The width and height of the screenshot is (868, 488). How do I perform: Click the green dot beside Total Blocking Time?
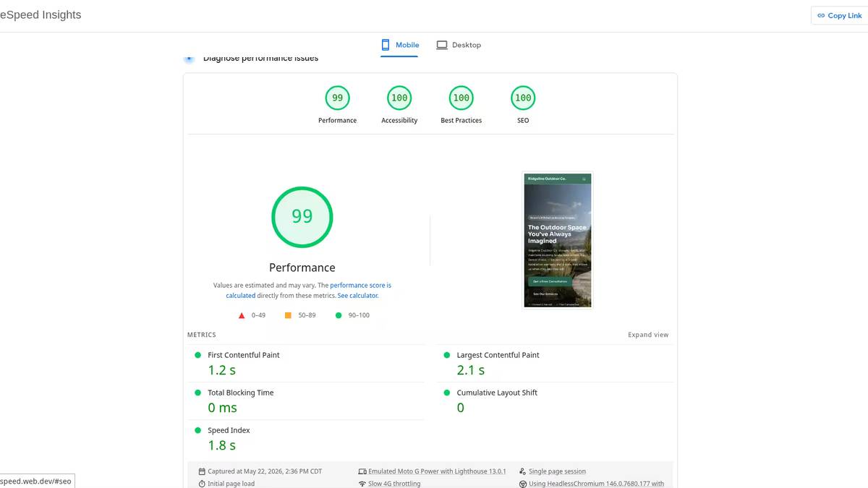[x=197, y=393]
